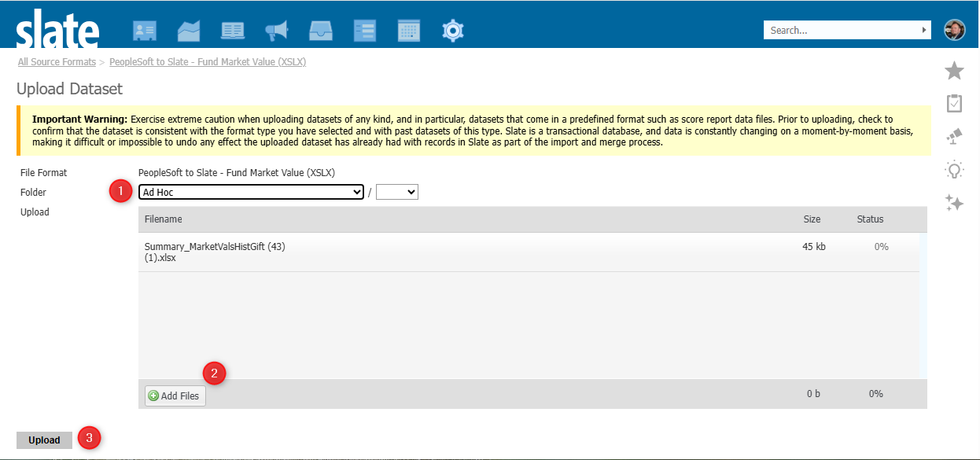The height and width of the screenshot is (460, 980).
Task: Expand the Ad Hoc folder dropdown
Action: point(251,192)
